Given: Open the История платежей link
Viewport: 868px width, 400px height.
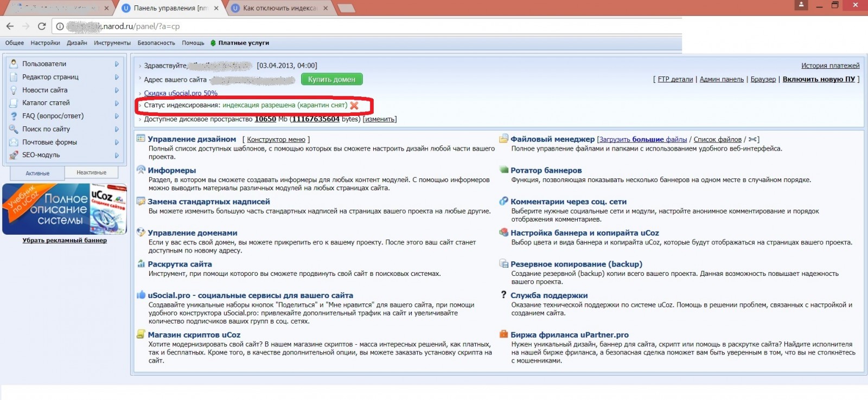Looking at the screenshot, I should [830, 66].
